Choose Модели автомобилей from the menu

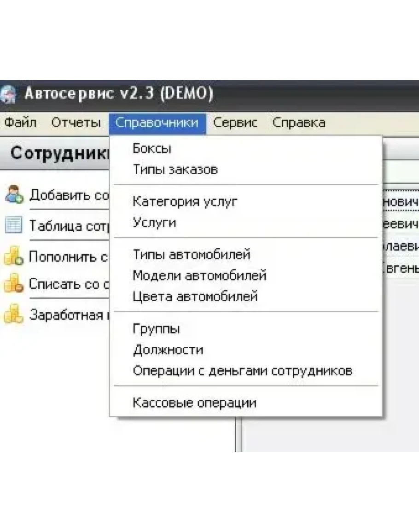coord(199,275)
